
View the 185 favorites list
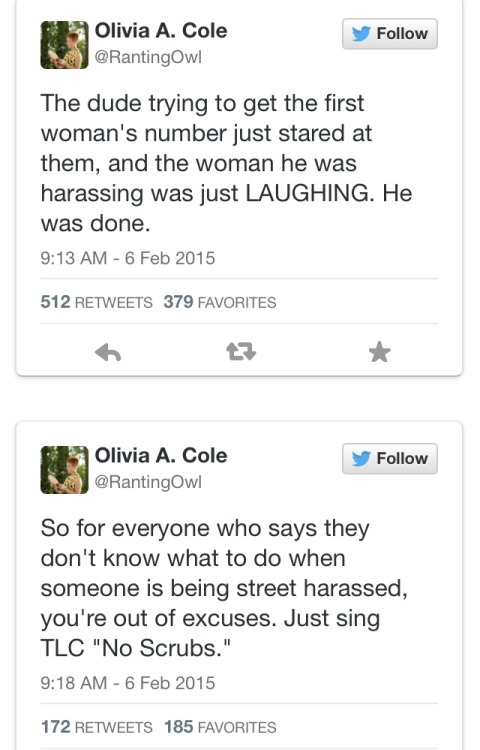point(220,727)
